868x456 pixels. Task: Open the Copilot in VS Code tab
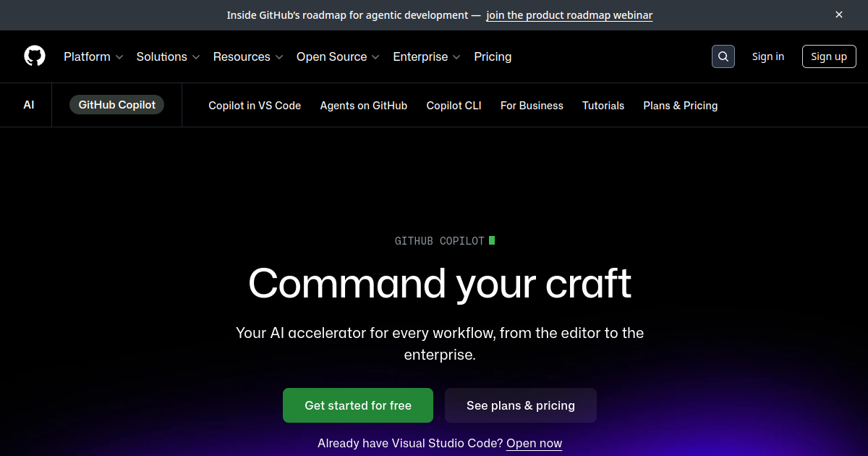click(255, 106)
